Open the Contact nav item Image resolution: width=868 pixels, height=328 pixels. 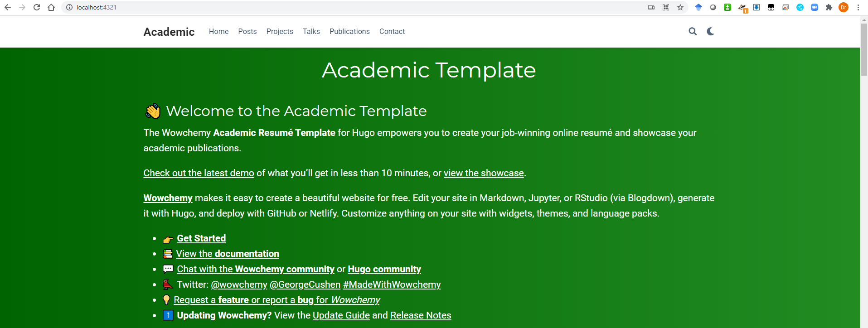click(392, 31)
